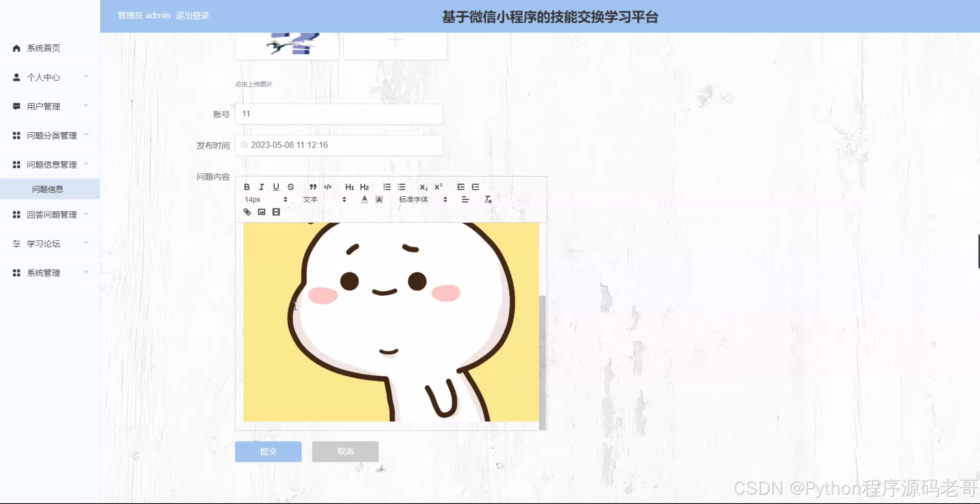Screen dimensions: 980x504
Task: Toggle bold formatting in editor toolbar
Action: [x=247, y=187]
